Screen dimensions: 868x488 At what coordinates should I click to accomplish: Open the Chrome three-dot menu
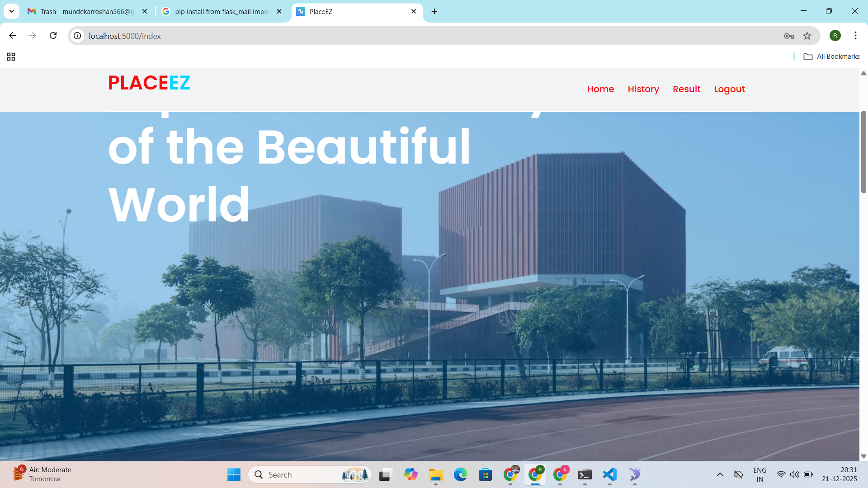855,36
